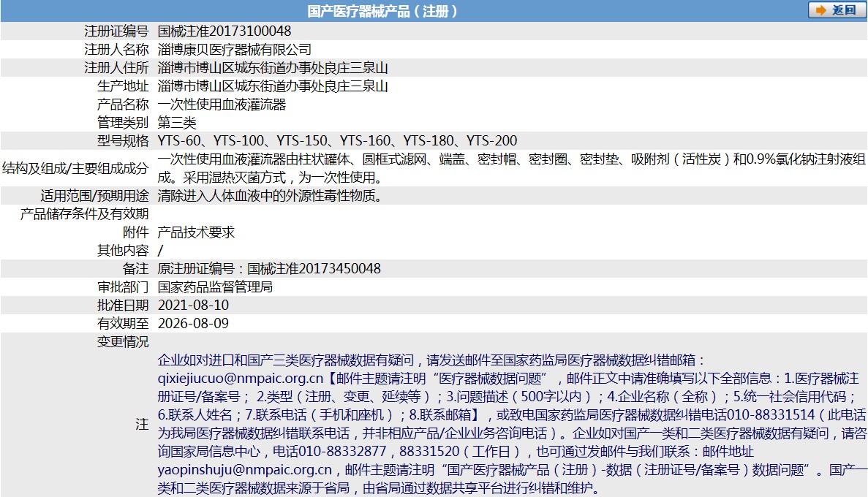Click the label 产品储存条件及有效期
868x497 pixels.
tap(85, 213)
